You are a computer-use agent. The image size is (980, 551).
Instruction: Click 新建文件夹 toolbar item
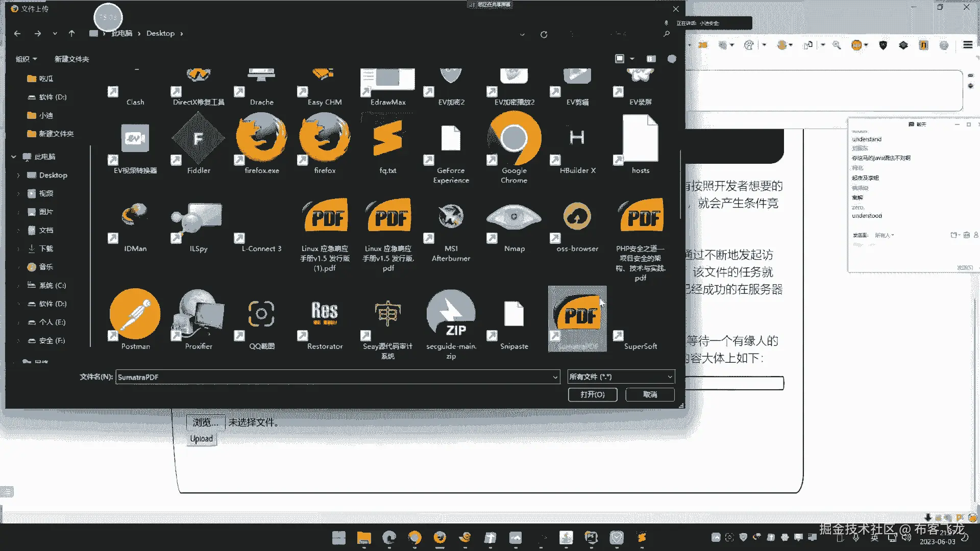point(71,59)
